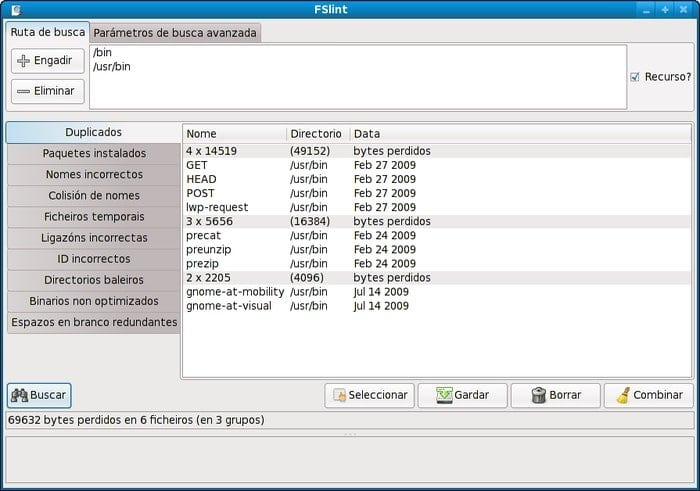
Task: Show Directorios baleiros section
Action: [94, 280]
